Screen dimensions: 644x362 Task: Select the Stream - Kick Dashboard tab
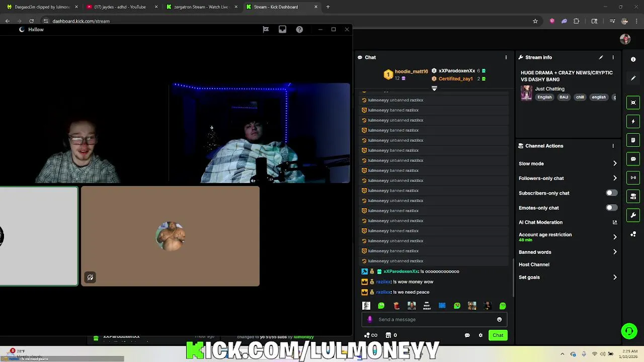click(x=281, y=7)
